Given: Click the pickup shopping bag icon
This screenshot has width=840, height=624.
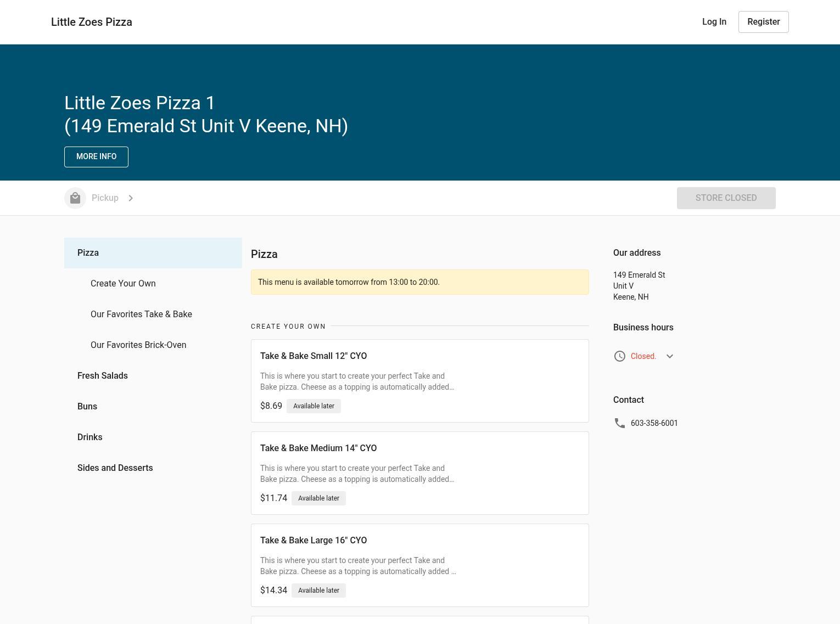Looking at the screenshot, I should [75, 198].
